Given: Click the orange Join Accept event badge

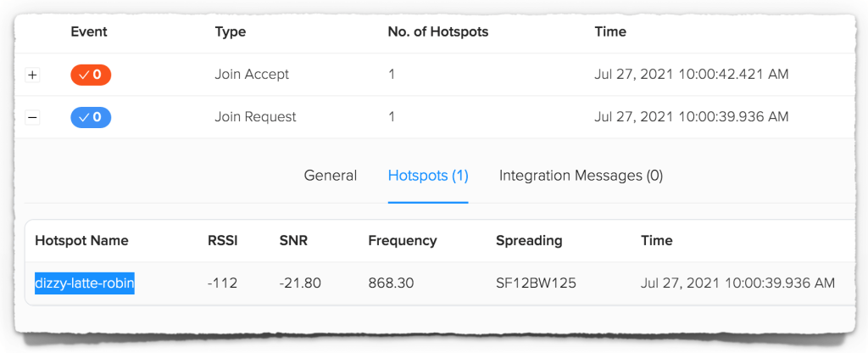Looking at the screenshot, I should pyautogui.click(x=91, y=75).
